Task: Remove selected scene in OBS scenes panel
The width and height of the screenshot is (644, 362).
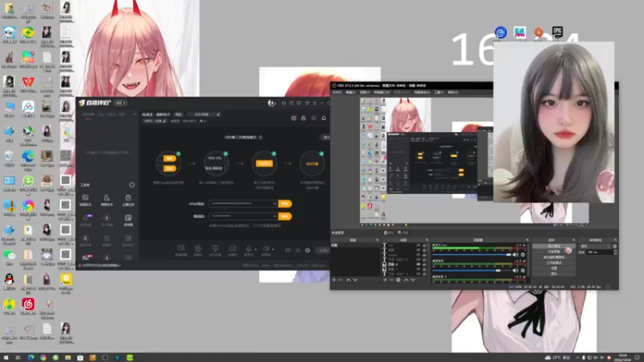Action: [x=341, y=280]
